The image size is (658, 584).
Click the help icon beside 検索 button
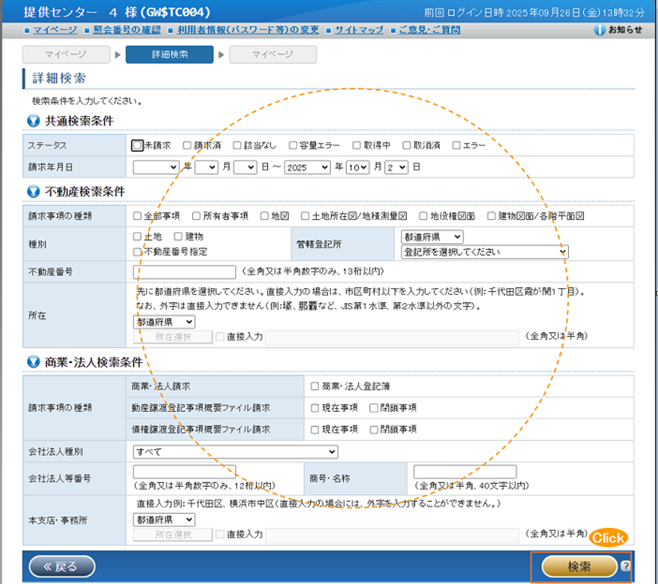click(626, 566)
